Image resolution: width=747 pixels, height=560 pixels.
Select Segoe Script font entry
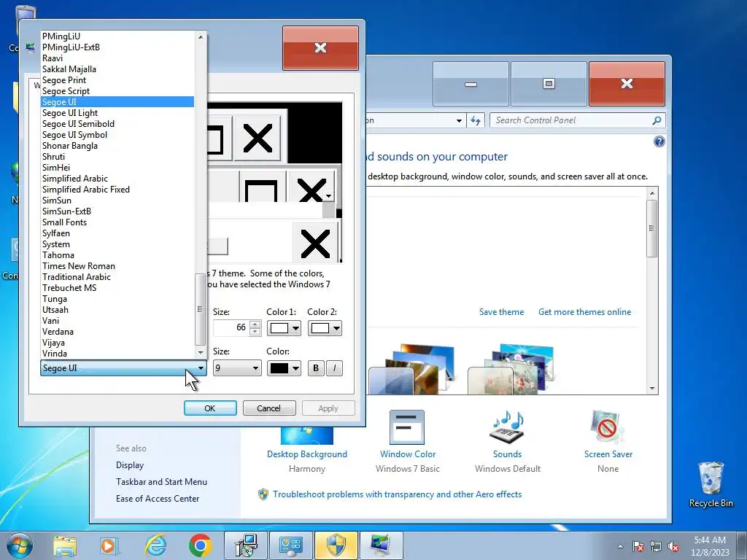[x=117, y=91]
